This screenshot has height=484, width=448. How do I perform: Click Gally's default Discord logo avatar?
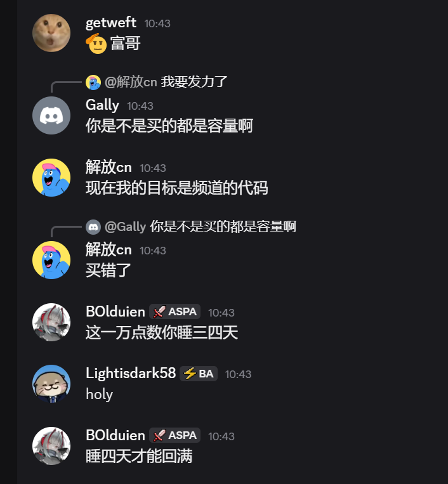coord(51,115)
